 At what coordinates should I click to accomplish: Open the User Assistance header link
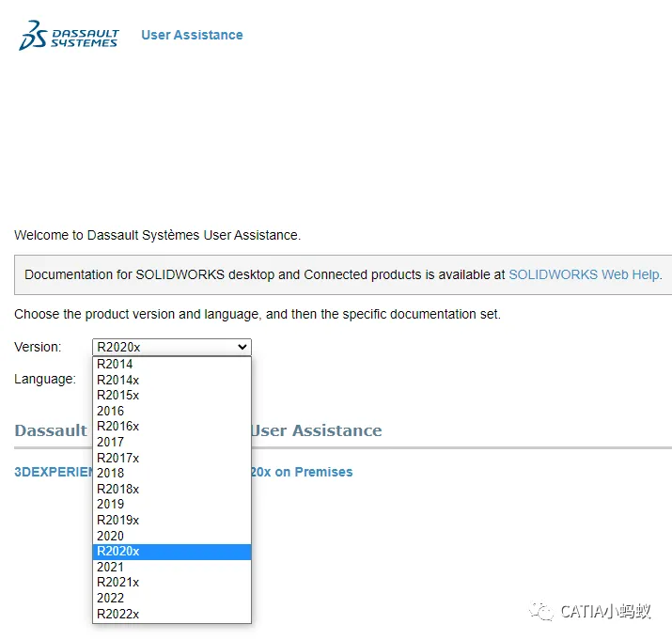192,35
